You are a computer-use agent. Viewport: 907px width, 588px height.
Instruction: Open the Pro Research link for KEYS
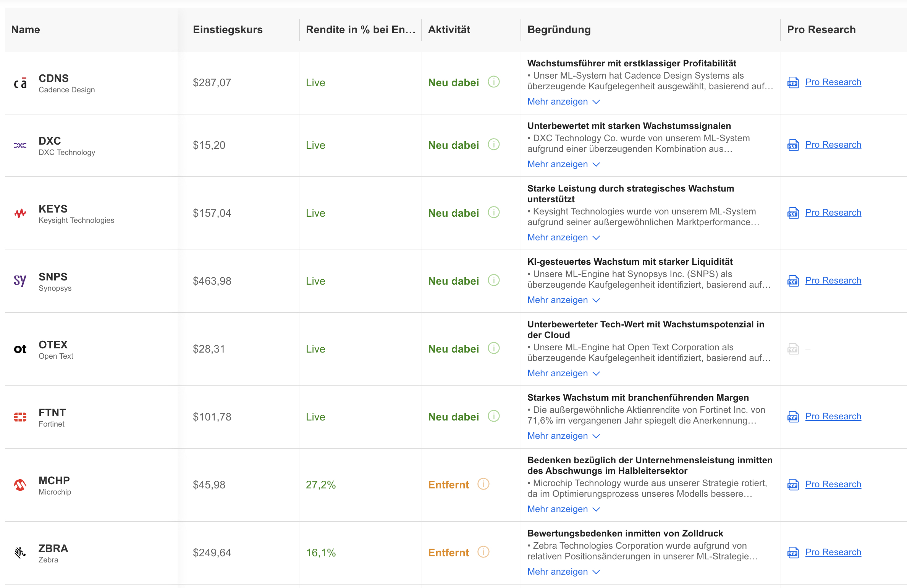click(x=833, y=213)
